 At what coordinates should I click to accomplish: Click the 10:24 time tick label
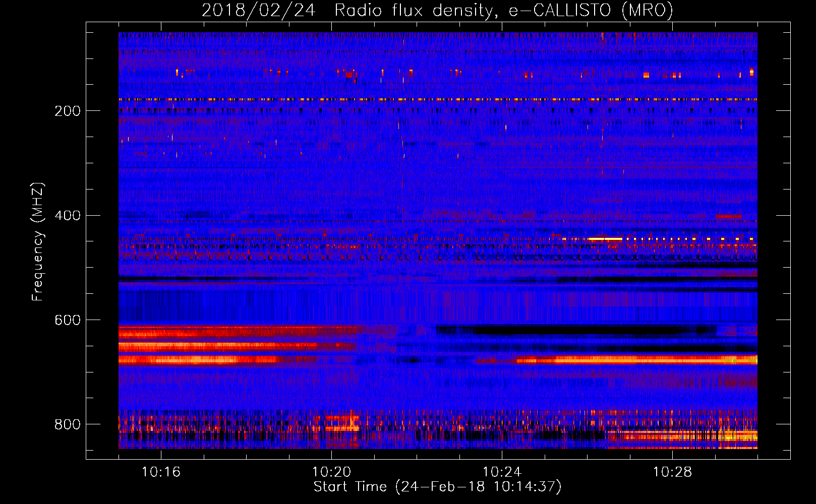coord(502,472)
